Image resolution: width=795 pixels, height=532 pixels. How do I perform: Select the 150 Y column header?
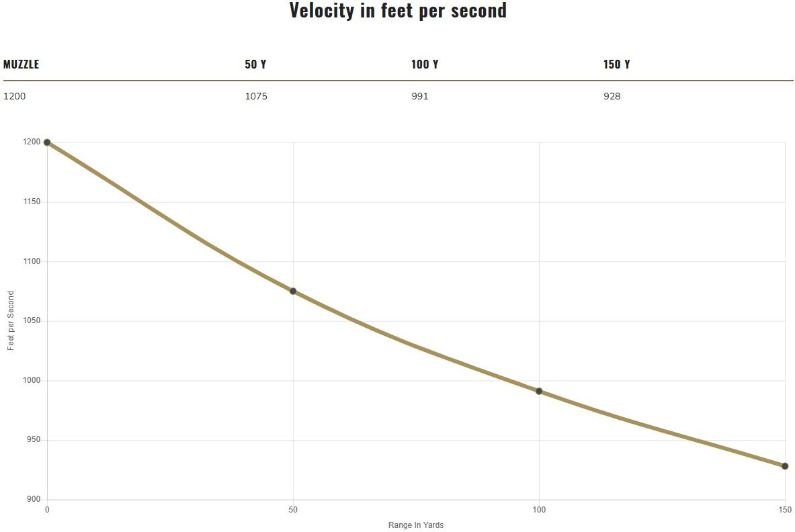click(x=617, y=64)
